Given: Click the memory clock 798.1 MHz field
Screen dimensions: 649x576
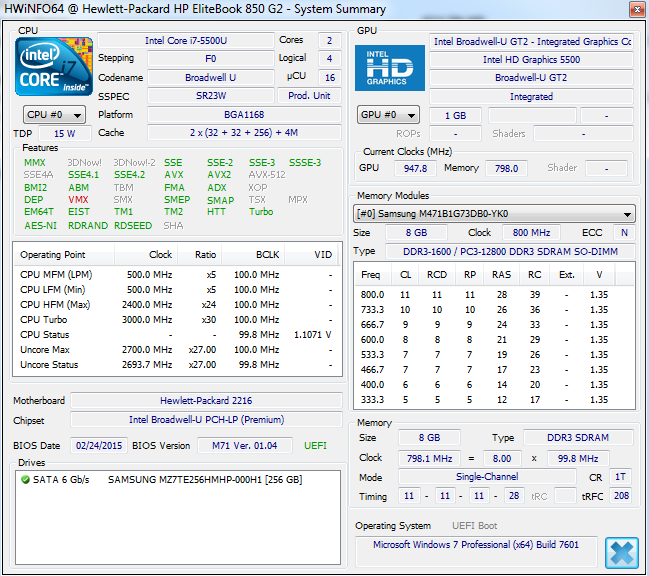Looking at the screenshot, I should tap(429, 458).
